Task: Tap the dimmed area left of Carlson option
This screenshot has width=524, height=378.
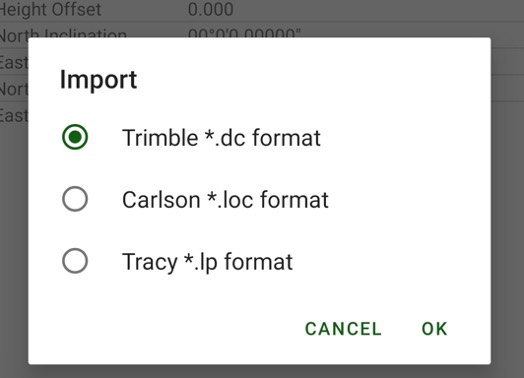Action: [x=14, y=199]
